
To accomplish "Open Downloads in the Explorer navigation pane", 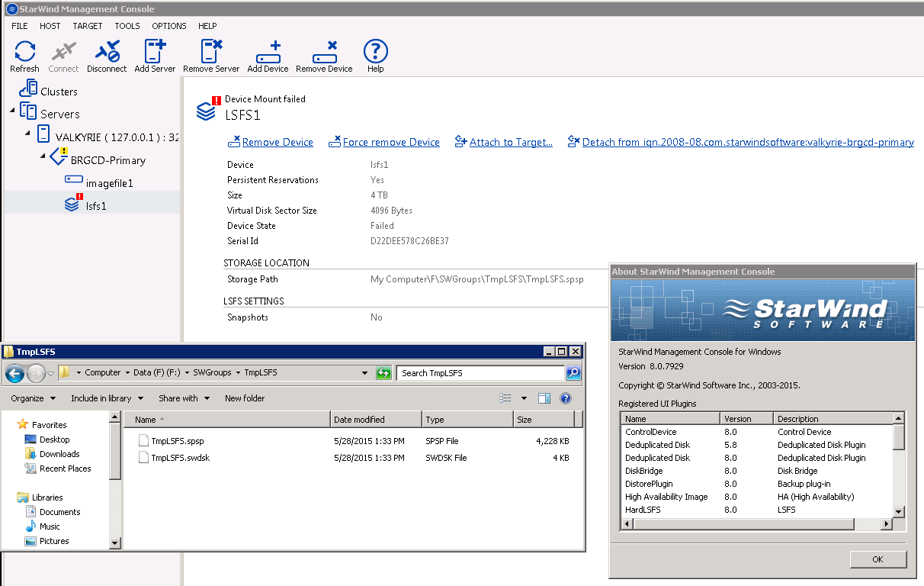I will [59, 454].
